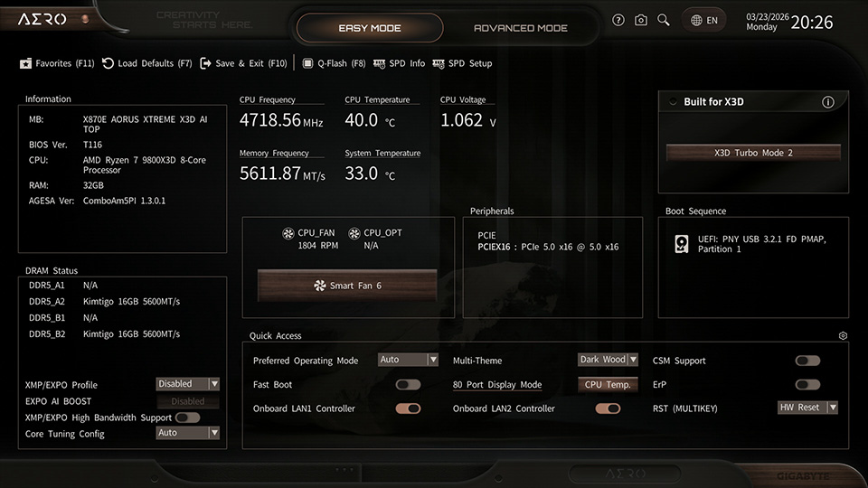Click the Smart Fan 6 button
Viewport: 868px width, 488px height.
[x=347, y=286]
